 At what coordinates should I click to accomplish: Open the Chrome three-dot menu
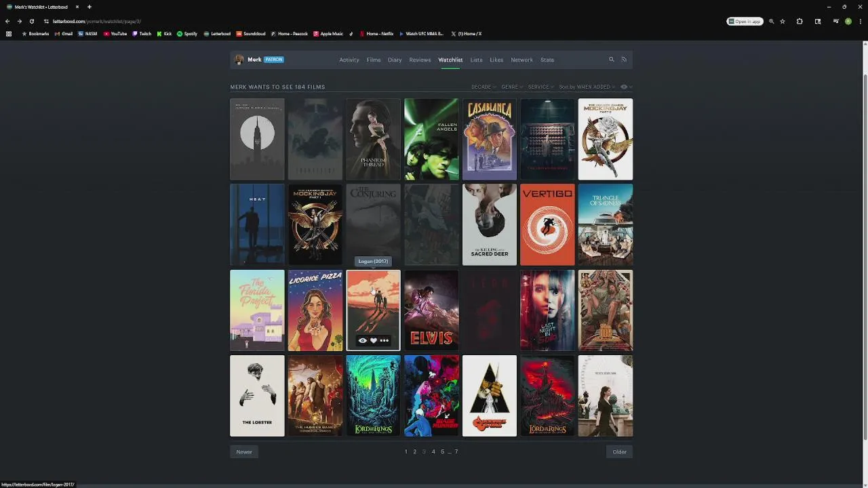pos(860,21)
